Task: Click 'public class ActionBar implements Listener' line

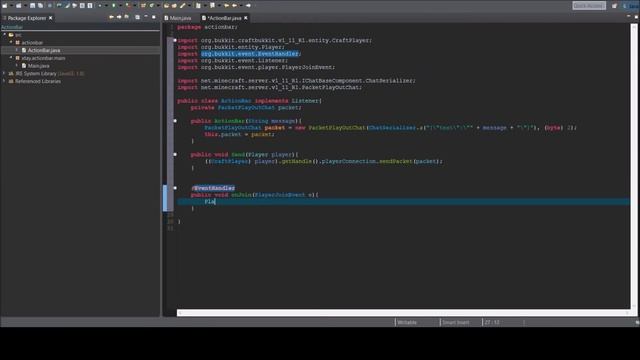Action: pyautogui.click(x=249, y=101)
